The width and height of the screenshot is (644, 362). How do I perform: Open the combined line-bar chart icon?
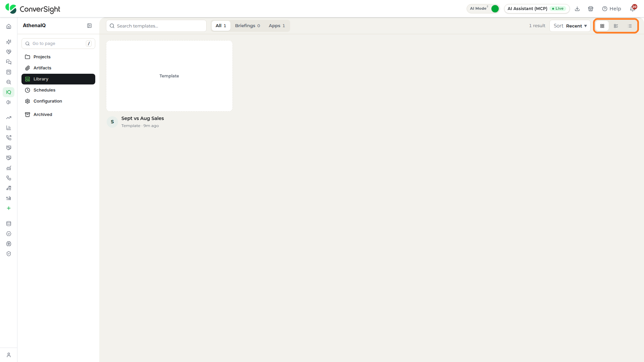pos(9,168)
